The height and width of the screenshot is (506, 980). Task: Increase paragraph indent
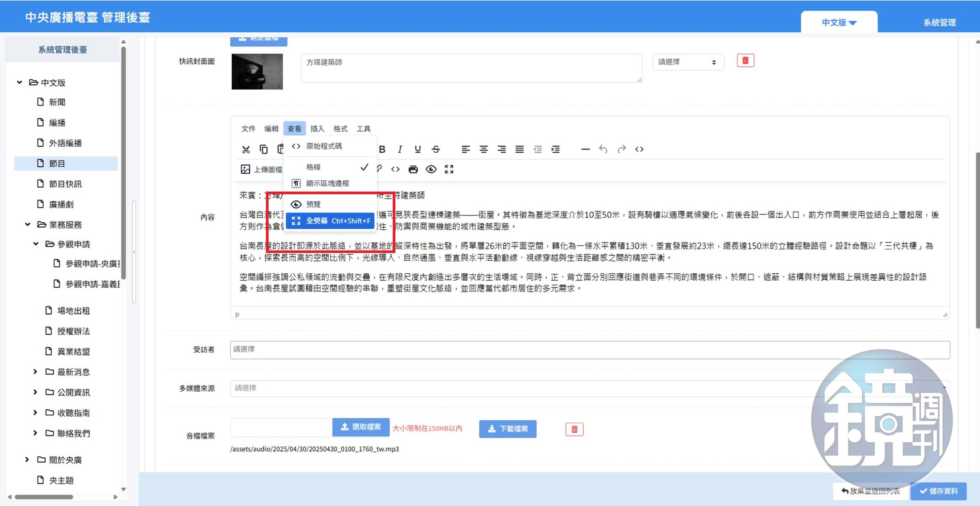(555, 149)
